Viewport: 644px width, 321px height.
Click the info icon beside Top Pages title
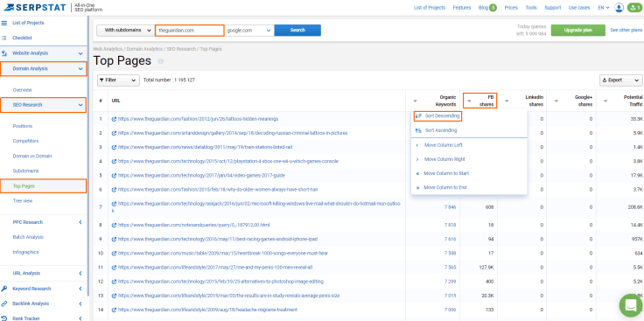tap(161, 61)
